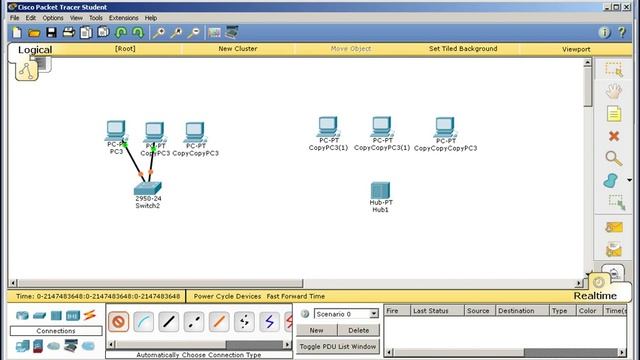Choose the Resize Shape tool
The image size is (640, 360).
[616, 202]
